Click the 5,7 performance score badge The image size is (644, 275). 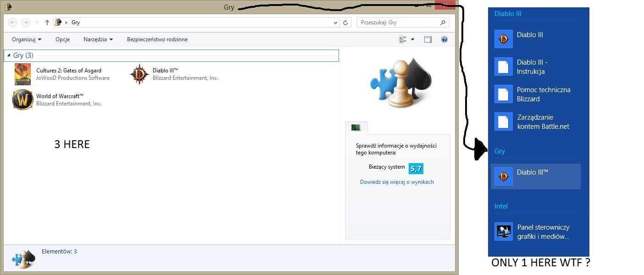point(416,169)
